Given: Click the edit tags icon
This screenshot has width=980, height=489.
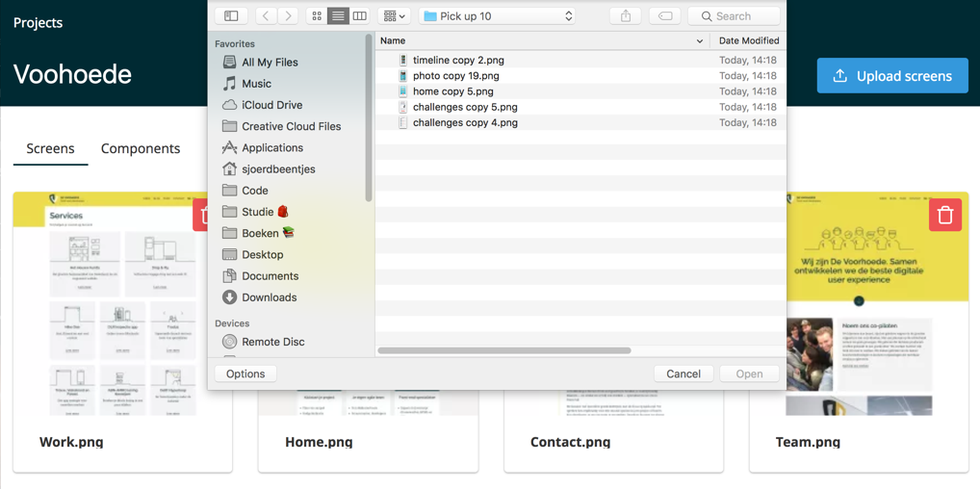Looking at the screenshot, I should pyautogui.click(x=665, y=16).
